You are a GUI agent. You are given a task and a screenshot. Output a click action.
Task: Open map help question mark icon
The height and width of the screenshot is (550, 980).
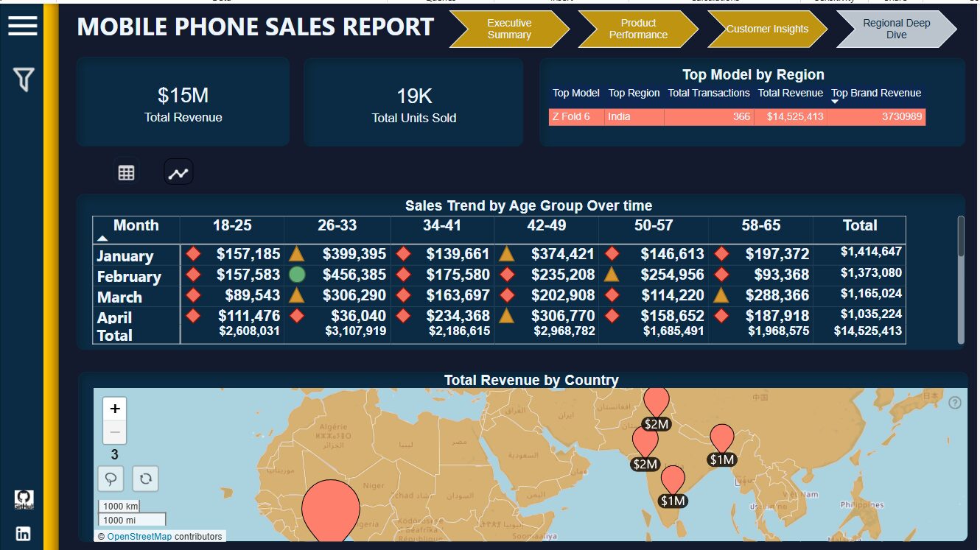coord(955,402)
